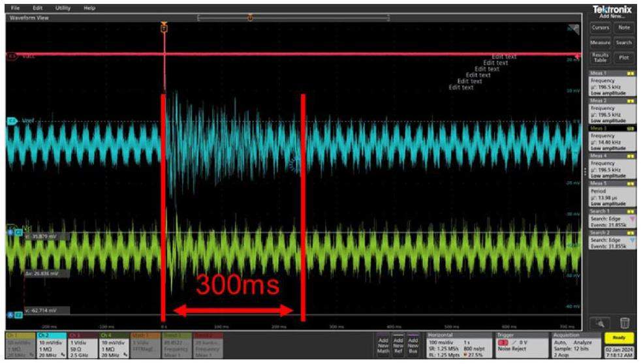Image resolution: width=641 pixels, height=364 pixels.
Task: Open the Trigger settings badge
Action: (518, 343)
